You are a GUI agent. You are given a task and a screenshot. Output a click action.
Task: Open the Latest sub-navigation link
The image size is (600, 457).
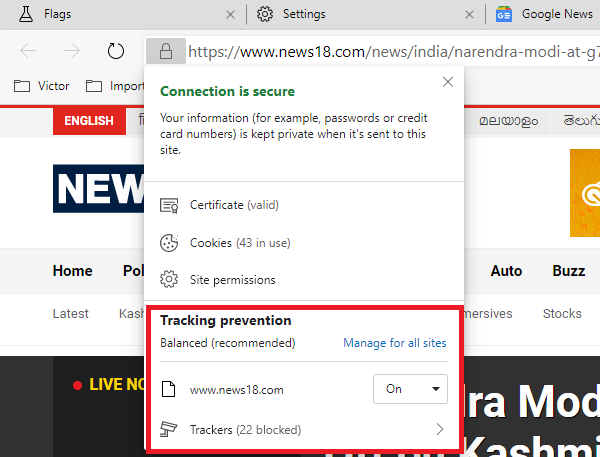(x=70, y=313)
